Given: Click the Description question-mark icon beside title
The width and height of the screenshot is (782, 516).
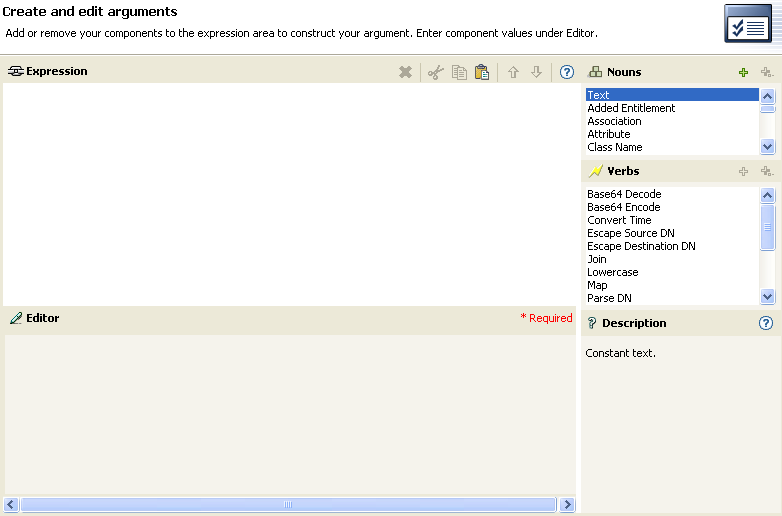Looking at the screenshot, I should [x=592, y=323].
